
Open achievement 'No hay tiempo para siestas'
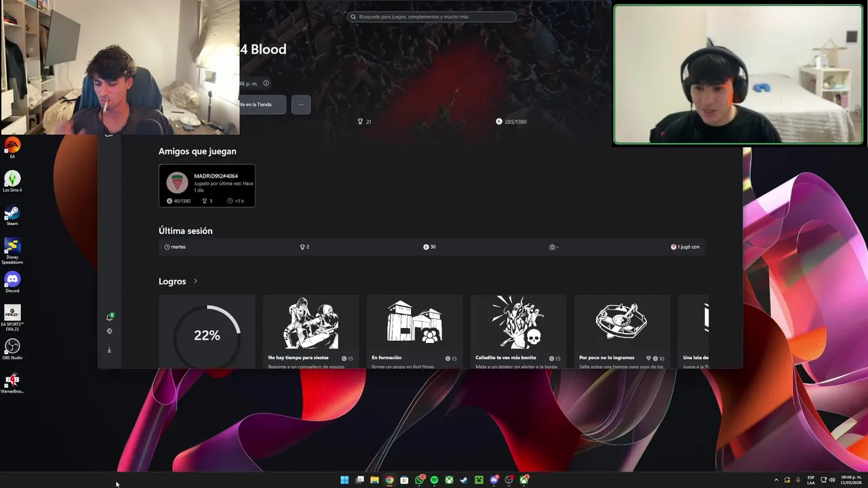pyautogui.click(x=311, y=332)
